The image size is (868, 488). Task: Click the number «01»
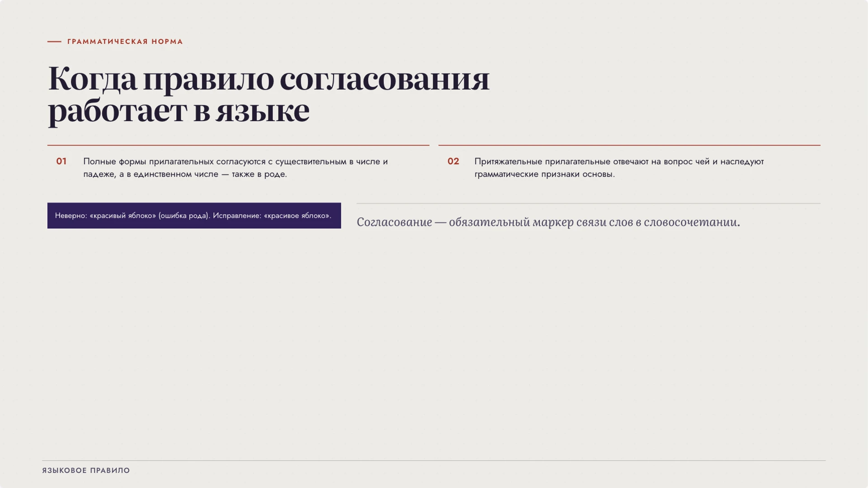coord(61,161)
